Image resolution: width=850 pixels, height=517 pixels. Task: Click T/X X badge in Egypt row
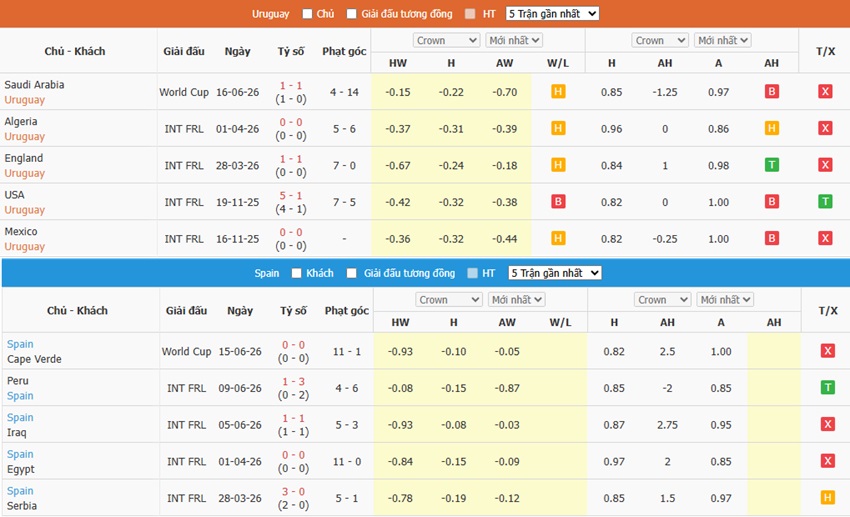coord(827,461)
